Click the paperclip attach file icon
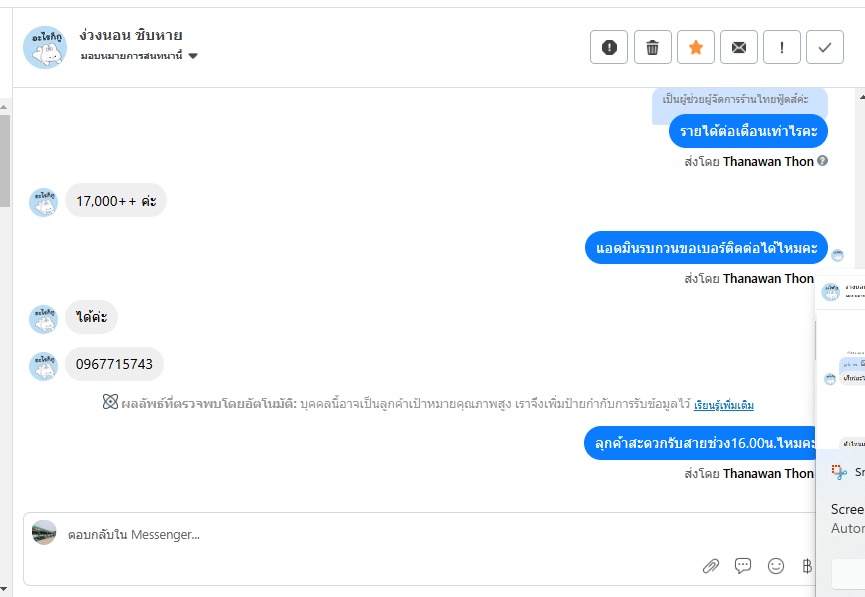 click(x=711, y=566)
